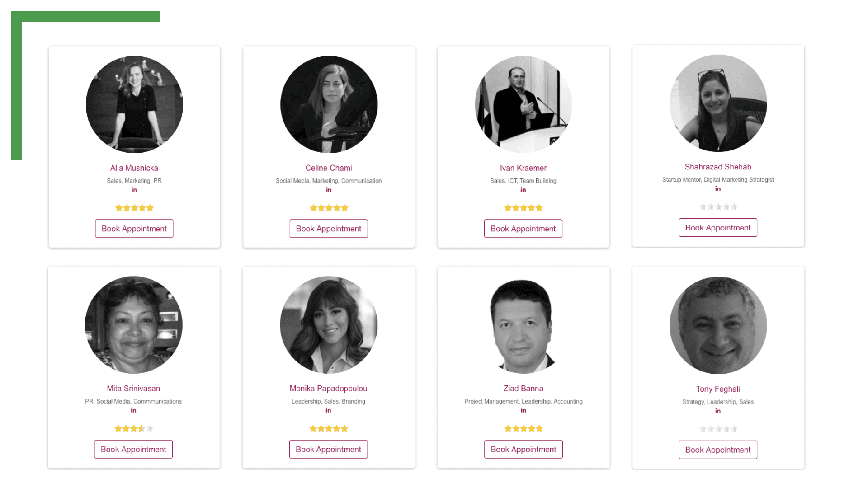Viewport: 868px width, 488px height.
Task: Rate Shahrazad Shehab using empty stars
Action: point(718,207)
